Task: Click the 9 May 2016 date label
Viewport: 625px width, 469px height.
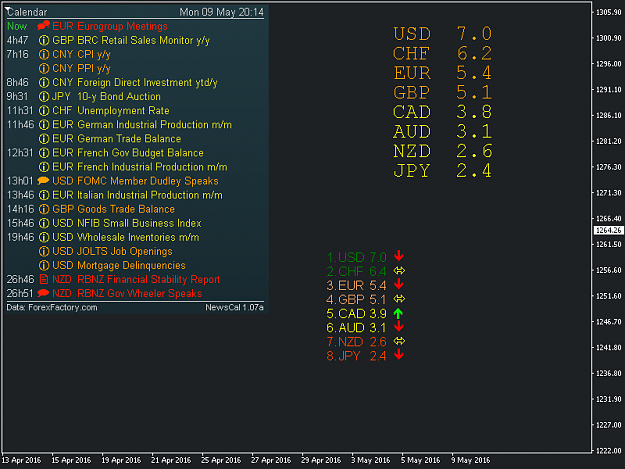Action: pyautogui.click(x=471, y=460)
